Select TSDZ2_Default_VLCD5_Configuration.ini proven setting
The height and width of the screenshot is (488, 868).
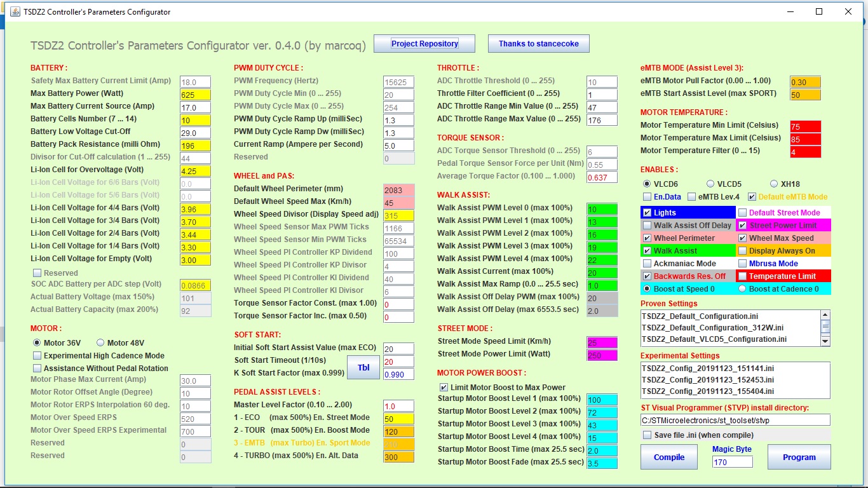tap(729, 339)
